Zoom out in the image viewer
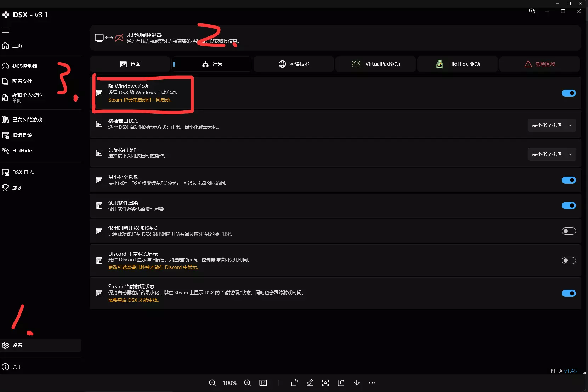588x392 pixels. click(x=213, y=383)
